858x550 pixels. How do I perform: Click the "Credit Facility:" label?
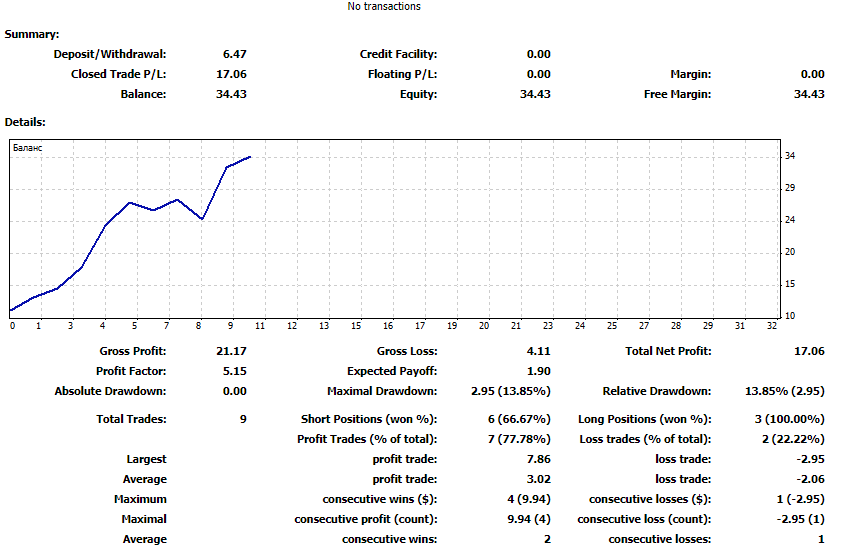pos(398,54)
